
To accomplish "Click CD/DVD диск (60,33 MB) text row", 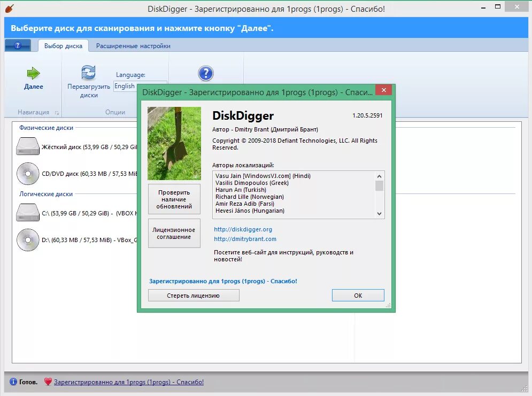I will click(x=89, y=174).
